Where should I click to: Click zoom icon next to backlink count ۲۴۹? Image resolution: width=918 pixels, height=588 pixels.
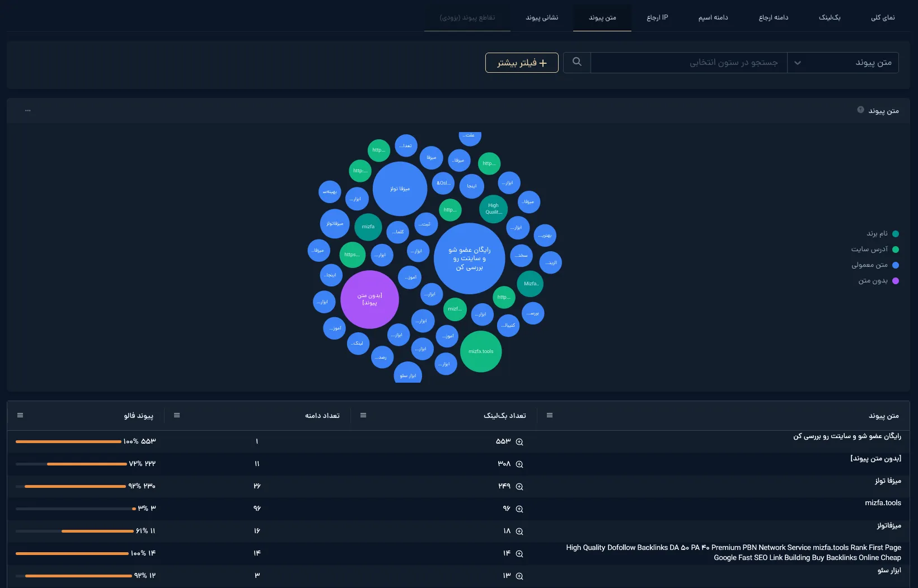point(519,487)
